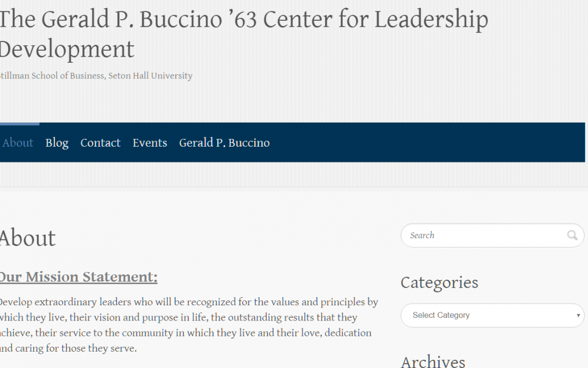Click the mission paragraph starting 'Develop extraordinary leaders'
This screenshot has width=588, height=368.
tap(189, 325)
